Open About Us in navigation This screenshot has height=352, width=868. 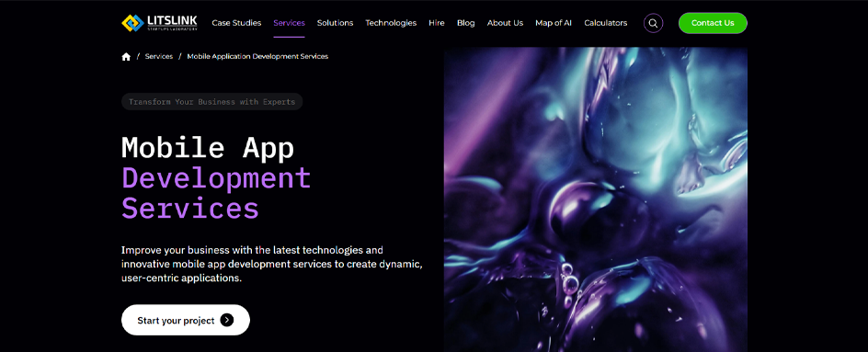505,23
